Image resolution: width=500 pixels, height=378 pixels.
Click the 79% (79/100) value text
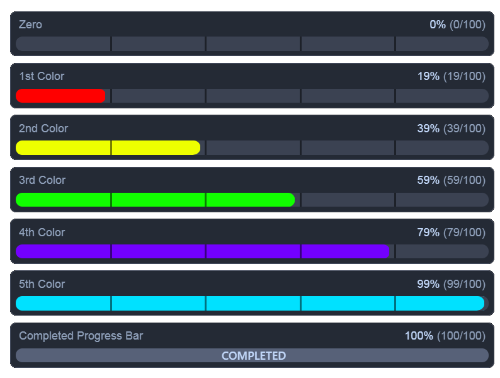(451, 232)
